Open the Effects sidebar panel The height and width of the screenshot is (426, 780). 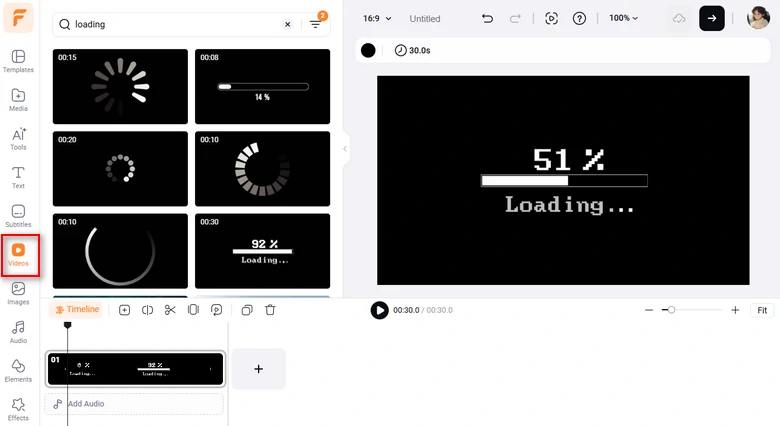pyautogui.click(x=18, y=410)
